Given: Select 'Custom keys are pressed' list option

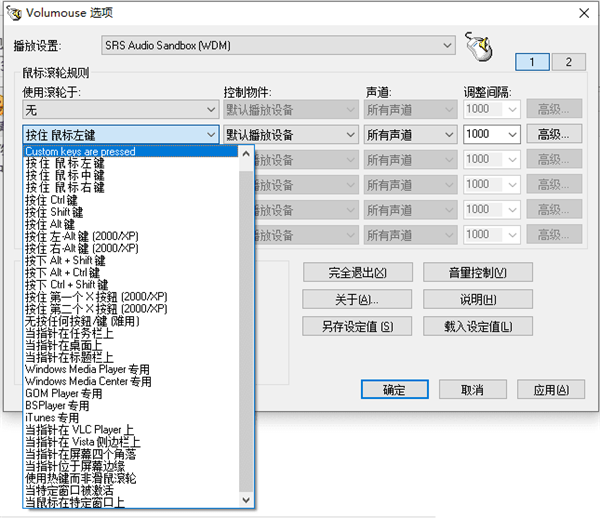Looking at the screenshot, I should (80, 152).
